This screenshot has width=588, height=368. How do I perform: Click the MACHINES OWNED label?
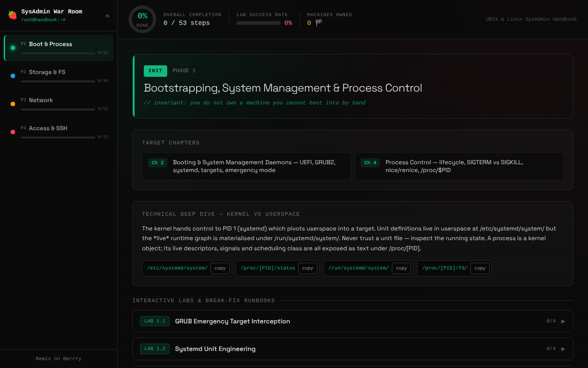point(330,15)
